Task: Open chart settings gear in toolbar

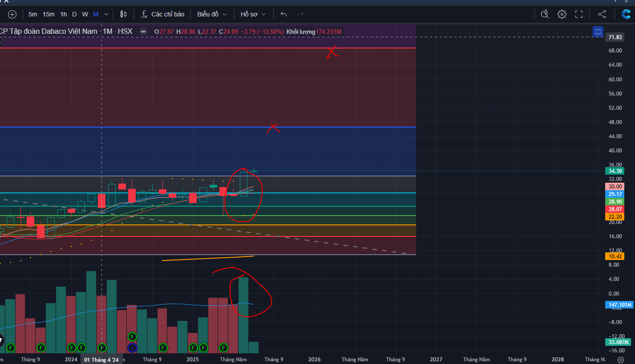Action: tap(562, 14)
